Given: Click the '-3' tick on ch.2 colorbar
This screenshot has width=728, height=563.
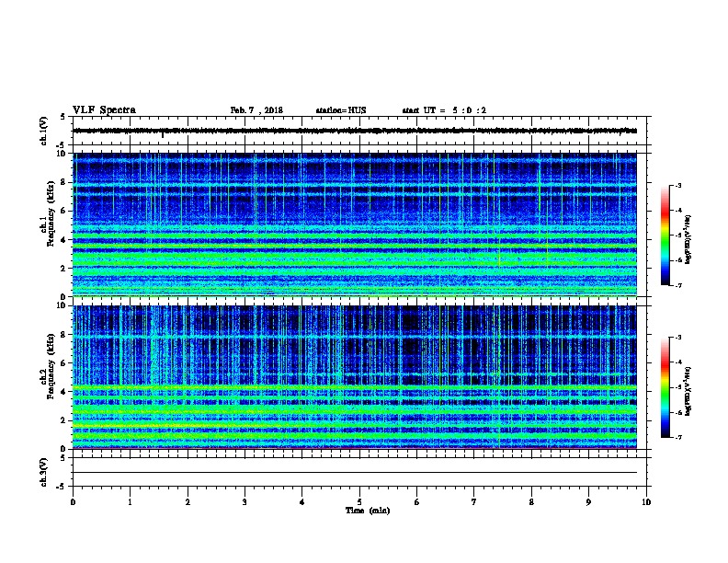Looking at the screenshot, I should pos(678,338).
